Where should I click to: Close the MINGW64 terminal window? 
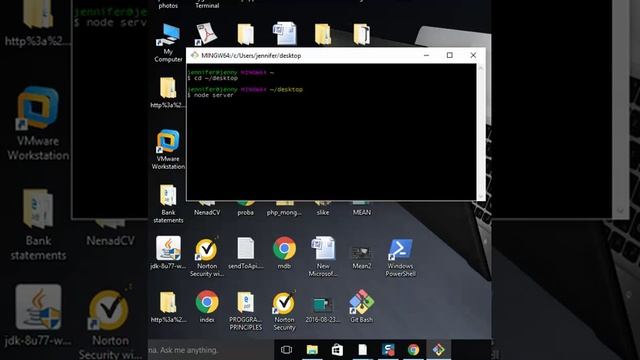pyautogui.click(x=473, y=55)
